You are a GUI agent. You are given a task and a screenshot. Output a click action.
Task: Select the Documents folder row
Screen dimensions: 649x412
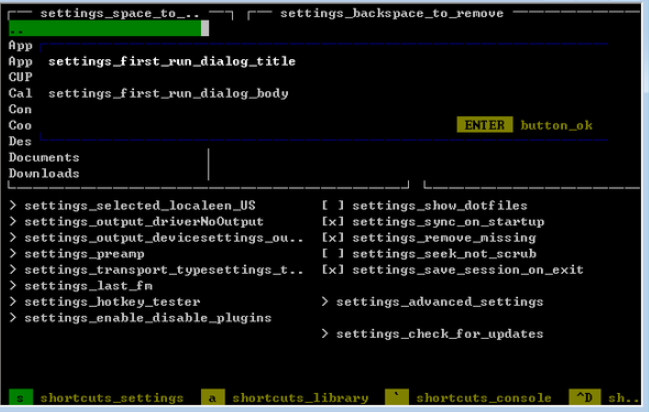point(44,157)
